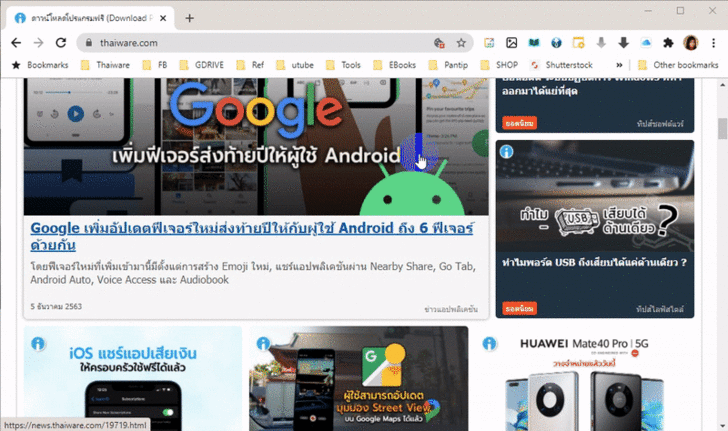Open the utube bookmark folder

[x=295, y=65]
